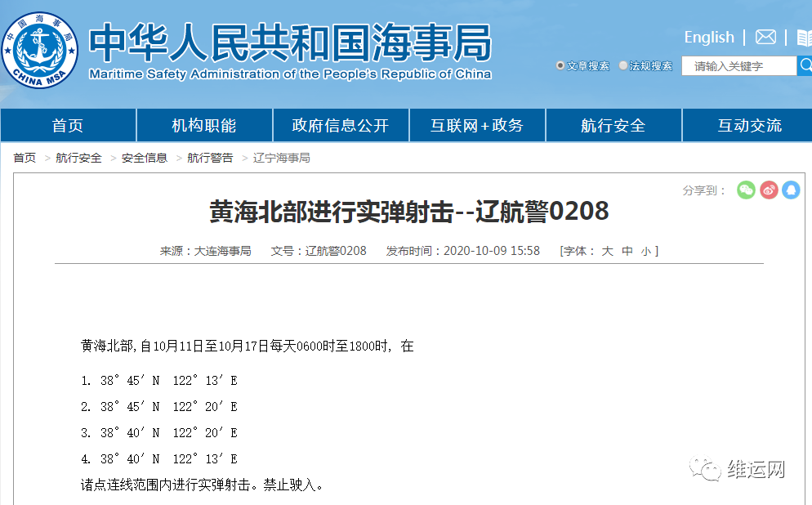Click the WeChat share icon
The image size is (812, 505).
pos(746,190)
